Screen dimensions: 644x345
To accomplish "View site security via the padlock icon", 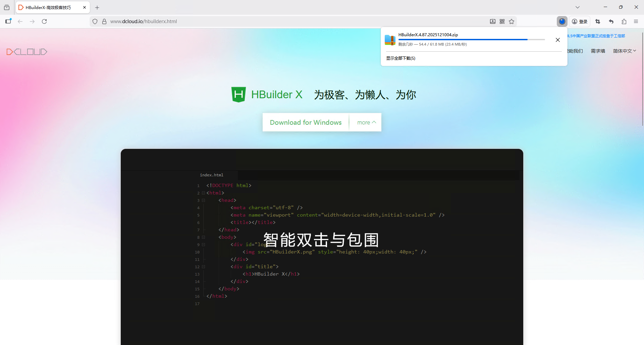I will coord(104,21).
